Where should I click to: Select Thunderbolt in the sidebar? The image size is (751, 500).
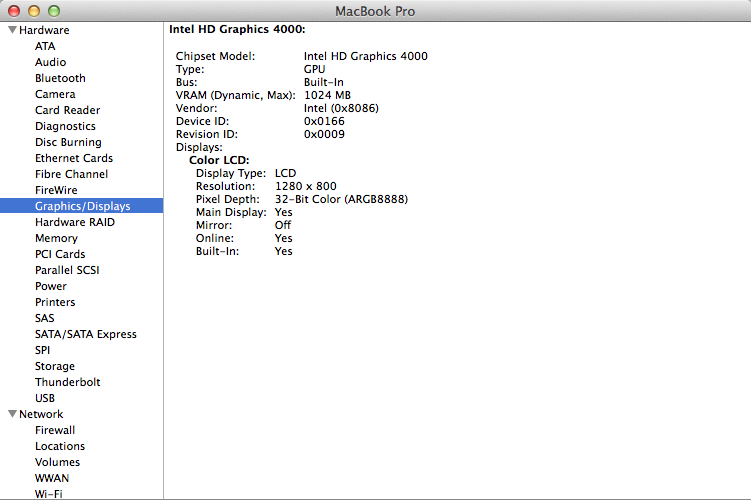(67, 382)
